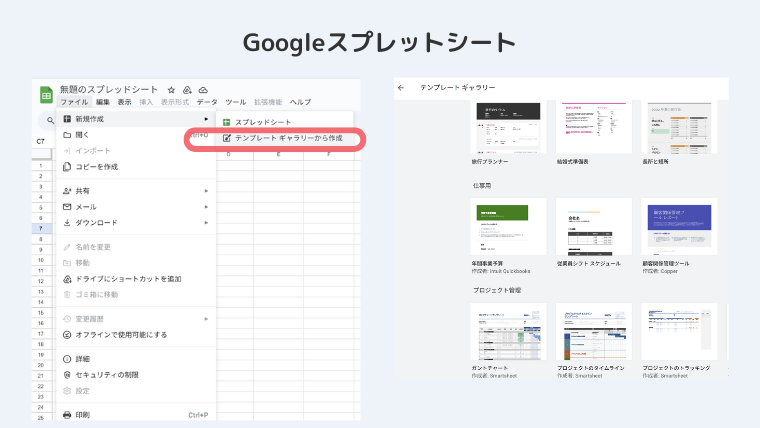Click the envelope icon beside メール
This screenshot has height=428, width=760.
click(67, 207)
